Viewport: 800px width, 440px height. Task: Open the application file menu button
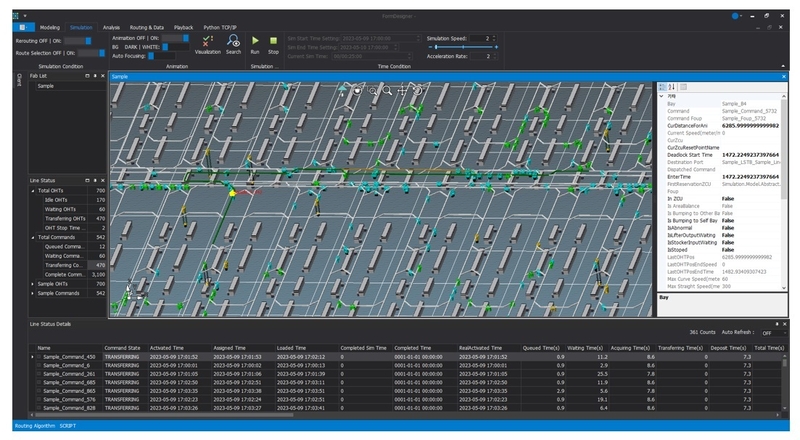(x=23, y=28)
